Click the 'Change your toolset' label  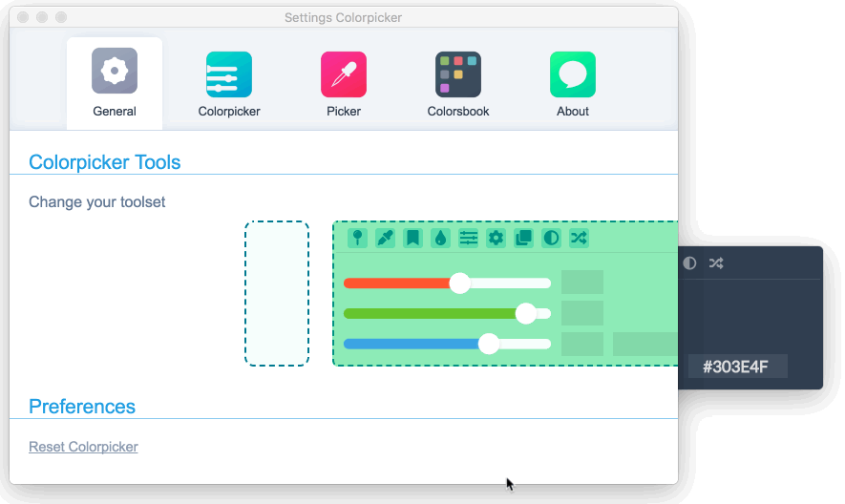tap(97, 202)
